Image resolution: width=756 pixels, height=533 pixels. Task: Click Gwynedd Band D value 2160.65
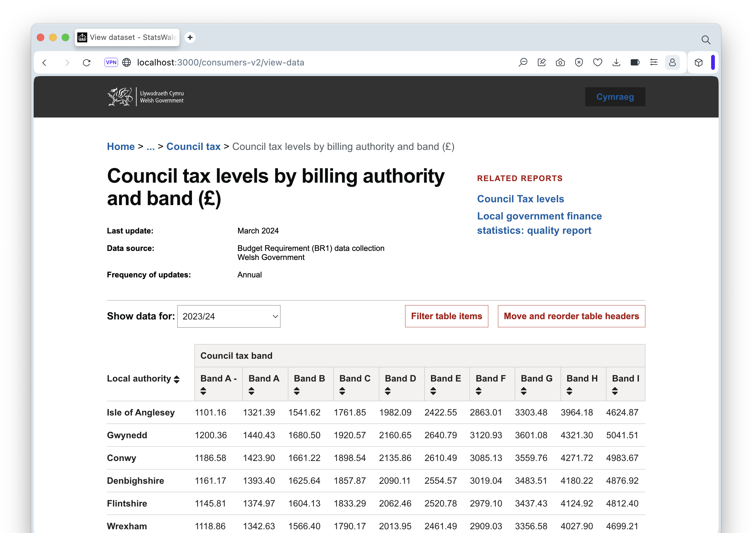tap(395, 435)
